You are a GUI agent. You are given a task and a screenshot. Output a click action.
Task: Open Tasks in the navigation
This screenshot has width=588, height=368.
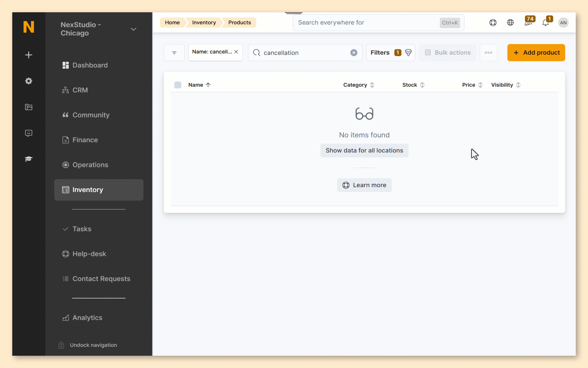pyautogui.click(x=99, y=229)
